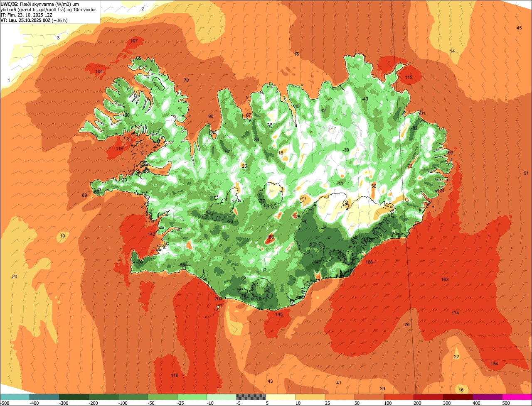The width and height of the screenshot is (532, 406).
Task: Select the legend swatch between -50 and -25
Action: [163, 397]
